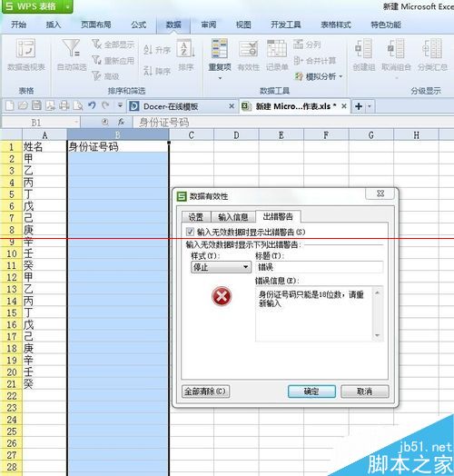Open 高级 advanced filter
Image resolution: width=454 pixels, height=476 pixels.
click(105, 76)
